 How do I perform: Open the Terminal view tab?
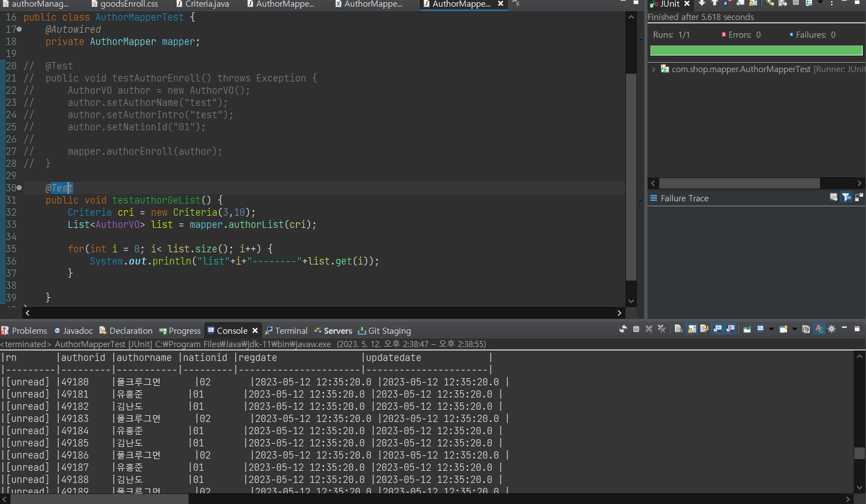tap(286, 330)
